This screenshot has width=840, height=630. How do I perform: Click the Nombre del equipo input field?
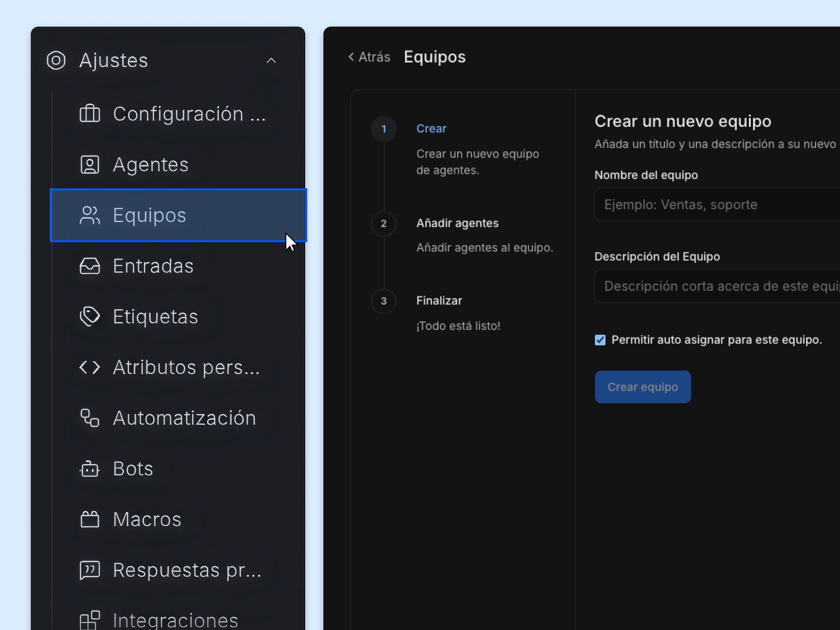tap(718, 204)
